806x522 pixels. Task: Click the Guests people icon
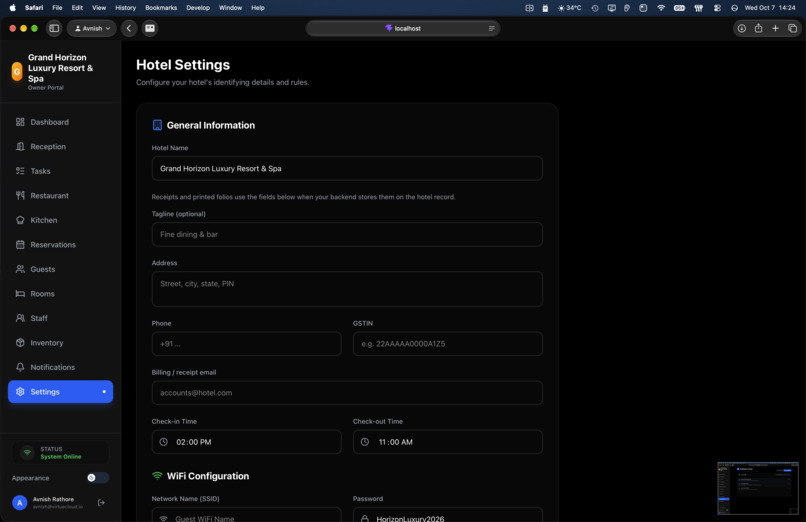pyautogui.click(x=20, y=269)
